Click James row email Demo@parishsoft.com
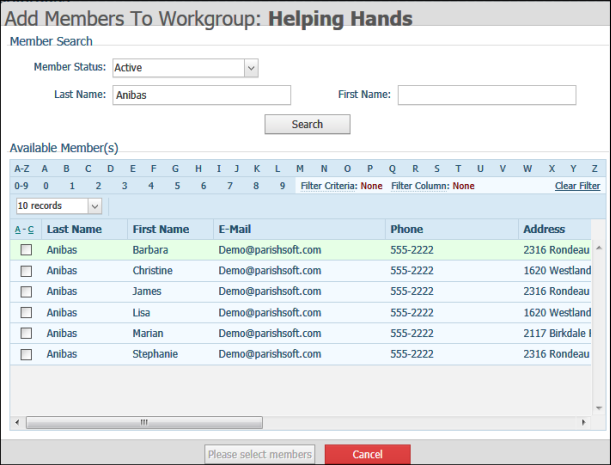This screenshot has width=611, height=465. [270, 291]
